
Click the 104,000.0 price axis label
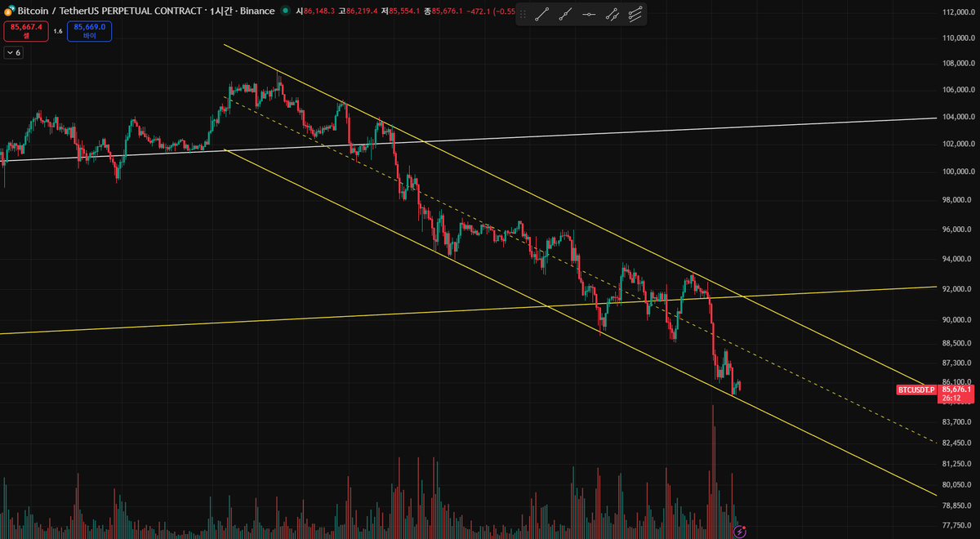point(959,117)
